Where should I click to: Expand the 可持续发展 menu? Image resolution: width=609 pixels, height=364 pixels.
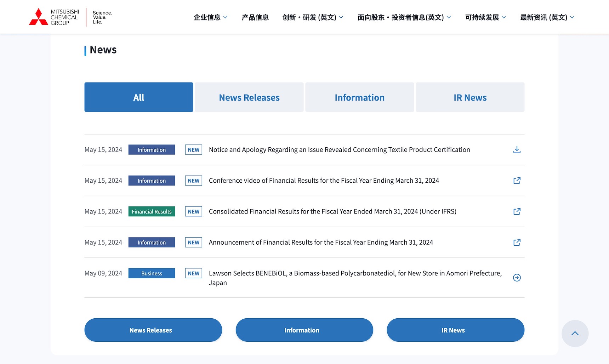tap(485, 17)
